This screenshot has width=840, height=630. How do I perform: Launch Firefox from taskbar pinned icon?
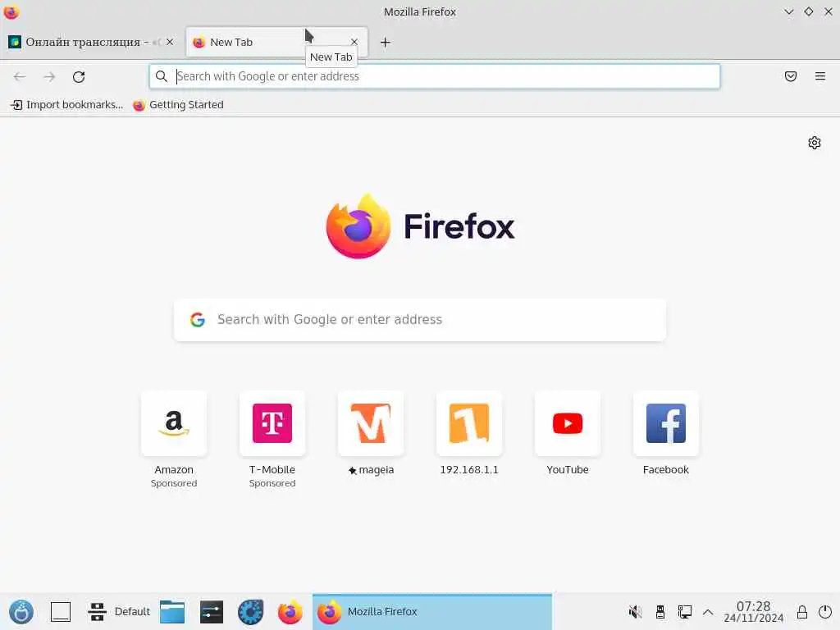point(290,612)
